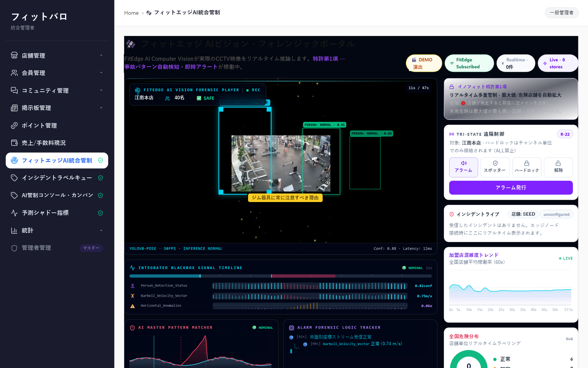Click the マスター badge
This screenshot has width=588, height=368.
pyautogui.click(x=91, y=248)
